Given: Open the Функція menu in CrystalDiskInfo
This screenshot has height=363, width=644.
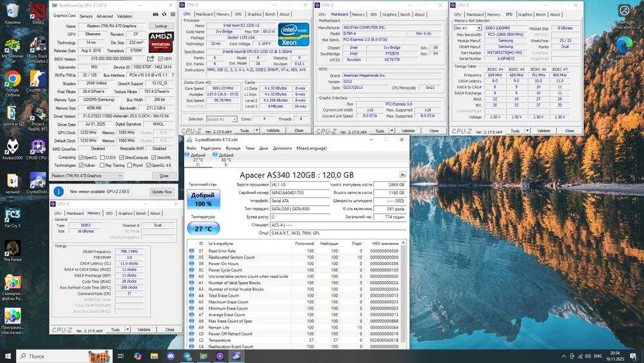Looking at the screenshot, I should (x=233, y=148).
